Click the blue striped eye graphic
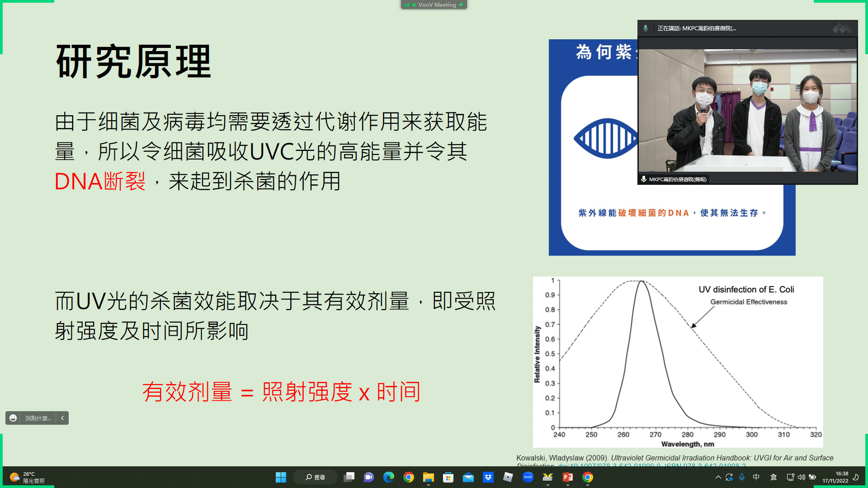868x488 pixels. pyautogui.click(x=606, y=138)
